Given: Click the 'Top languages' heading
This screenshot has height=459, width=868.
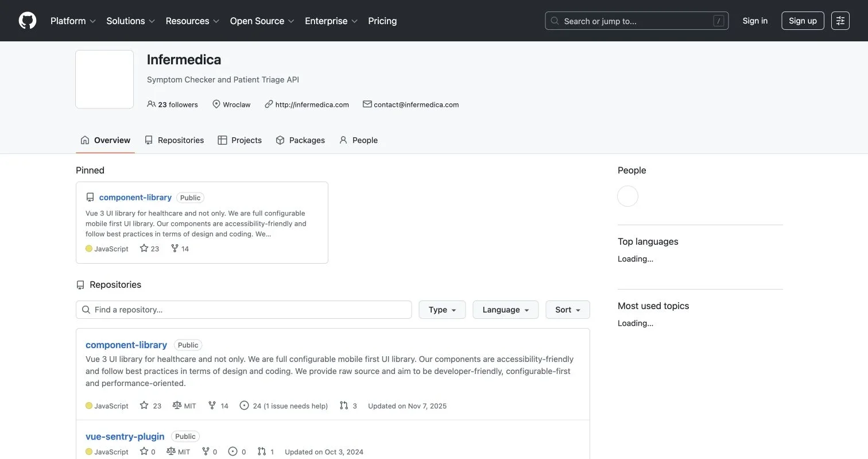Looking at the screenshot, I should tap(648, 241).
